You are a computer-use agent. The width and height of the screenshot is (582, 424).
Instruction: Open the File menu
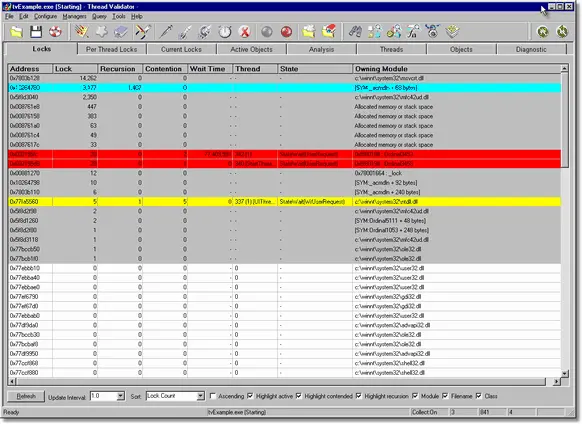[9, 16]
